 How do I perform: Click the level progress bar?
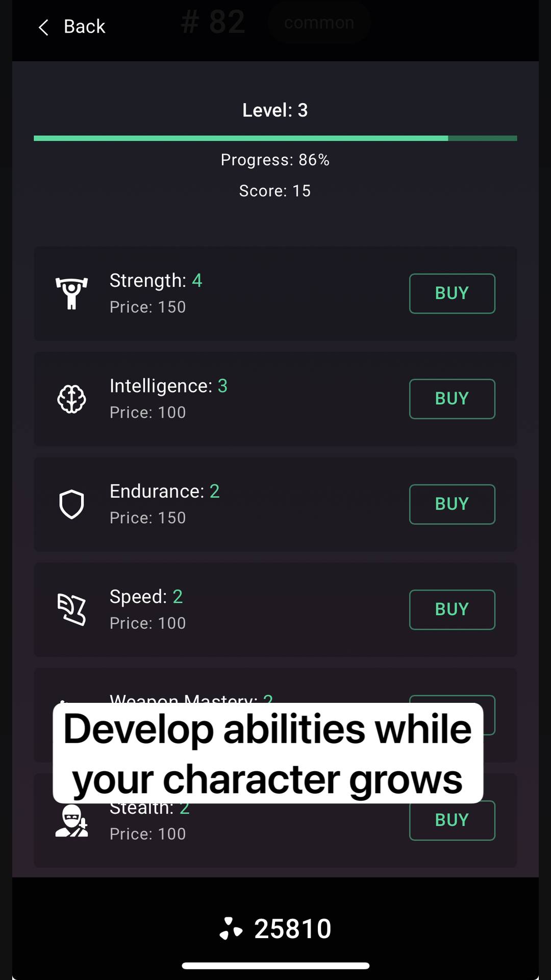(x=275, y=138)
